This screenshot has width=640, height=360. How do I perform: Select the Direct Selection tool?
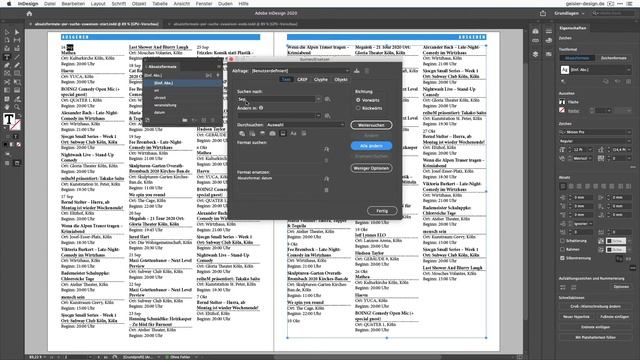click(x=17, y=32)
